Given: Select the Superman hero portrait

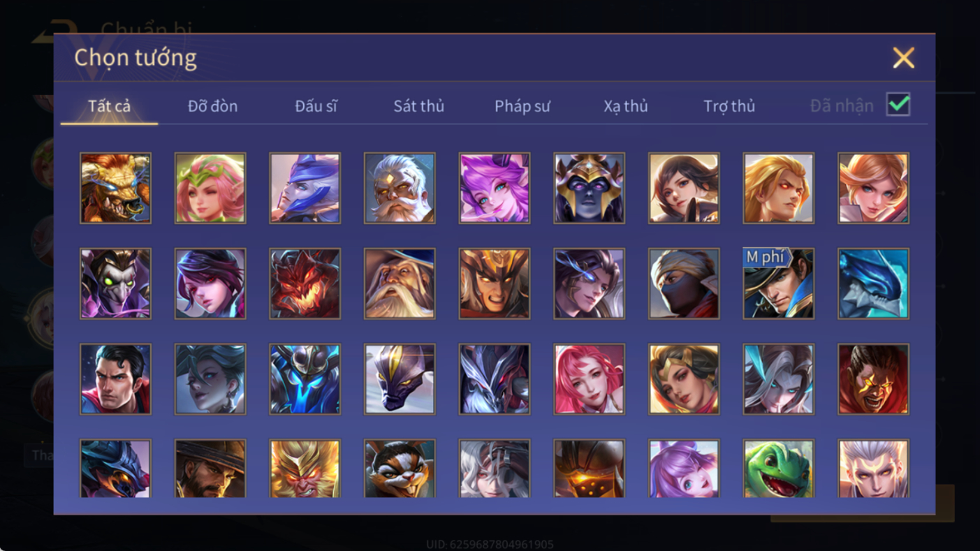Looking at the screenshot, I should pos(115,379).
